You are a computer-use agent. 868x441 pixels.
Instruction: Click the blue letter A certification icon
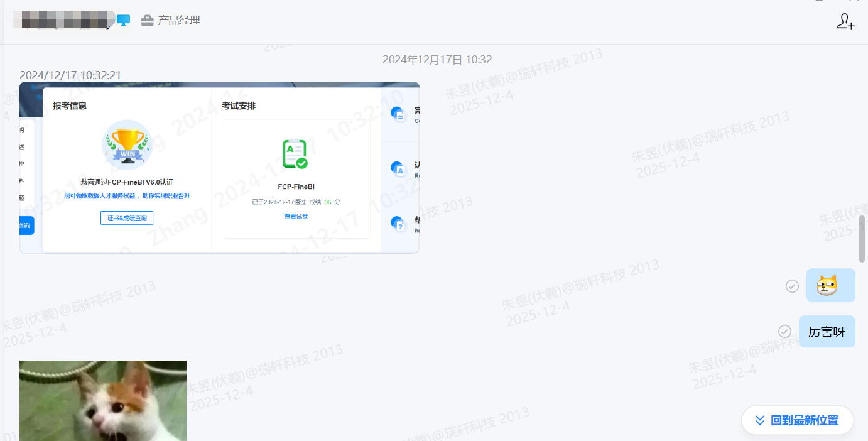point(398,168)
